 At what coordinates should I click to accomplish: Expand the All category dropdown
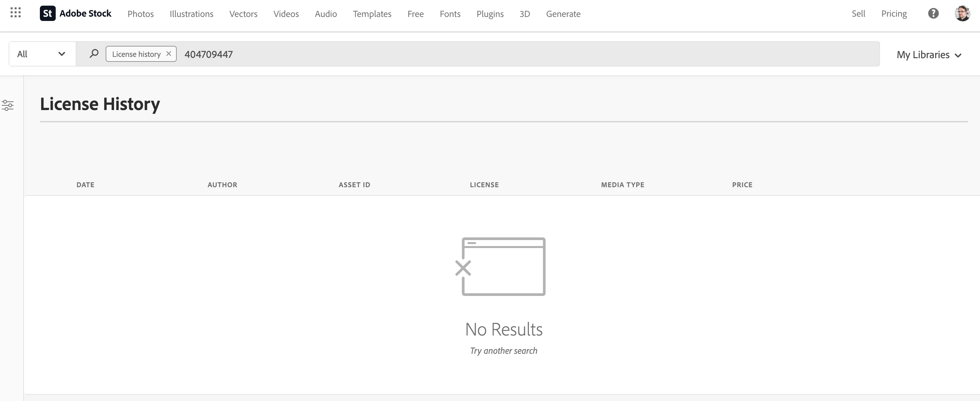click(x=42, y=54)
